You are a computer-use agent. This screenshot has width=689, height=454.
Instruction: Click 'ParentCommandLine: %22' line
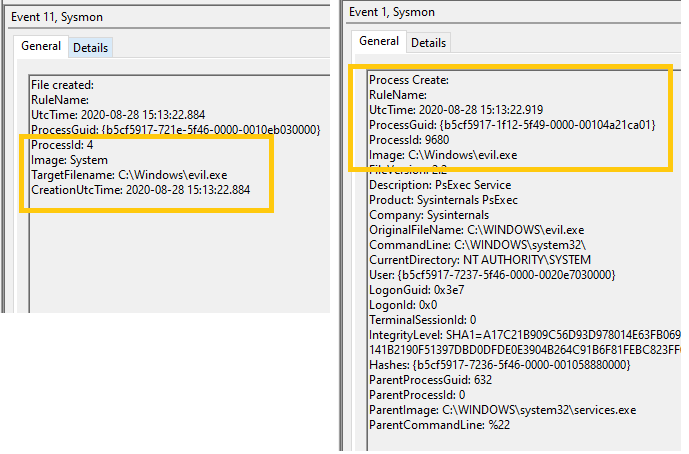click(x=440, y=425)
